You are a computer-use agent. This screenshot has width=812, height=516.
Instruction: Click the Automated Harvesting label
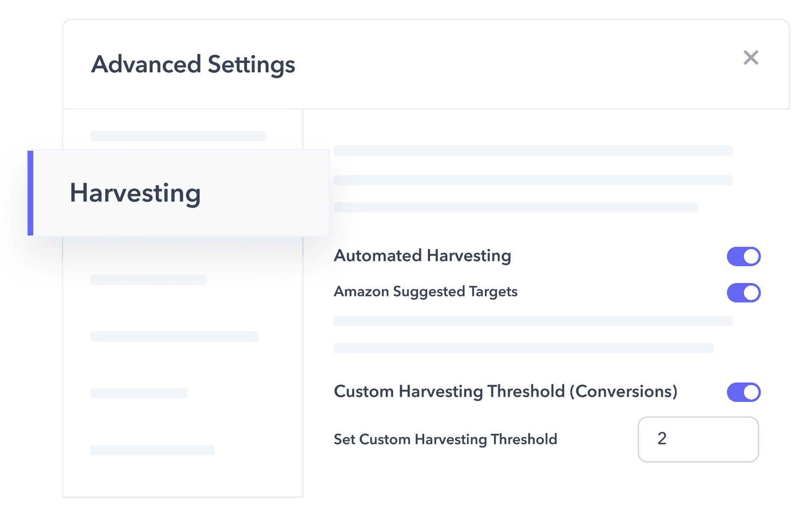coord(422,255)
